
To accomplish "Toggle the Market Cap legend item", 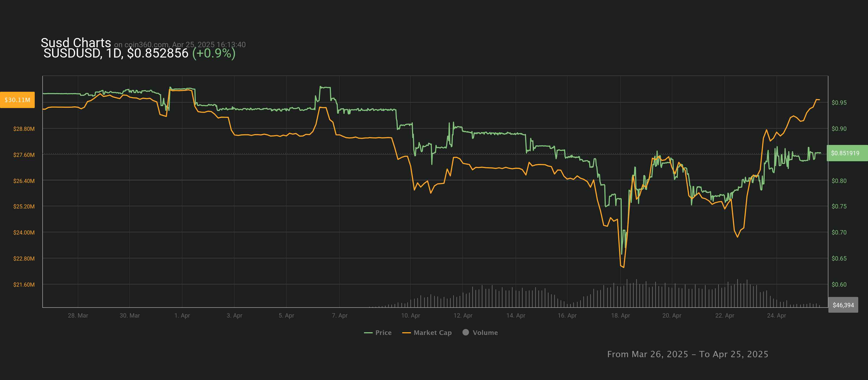I will (432, 332).
